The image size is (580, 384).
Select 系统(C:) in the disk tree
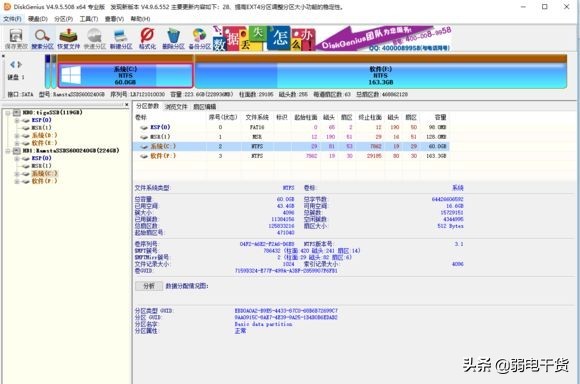44,174
